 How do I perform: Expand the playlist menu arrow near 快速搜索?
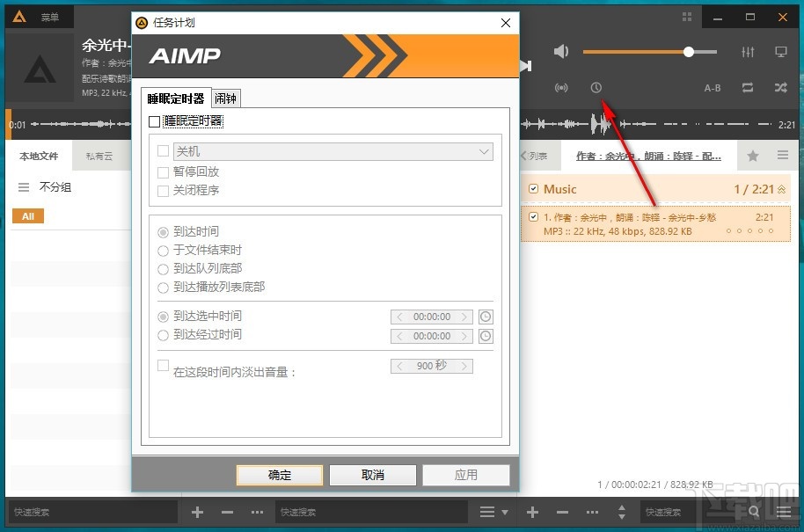504,512
